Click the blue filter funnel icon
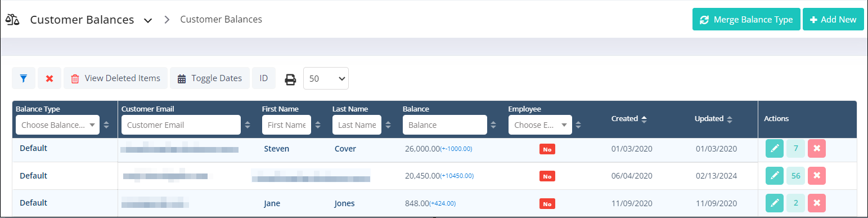The height and width of the screenshot is (218, 868). [24, 78]
